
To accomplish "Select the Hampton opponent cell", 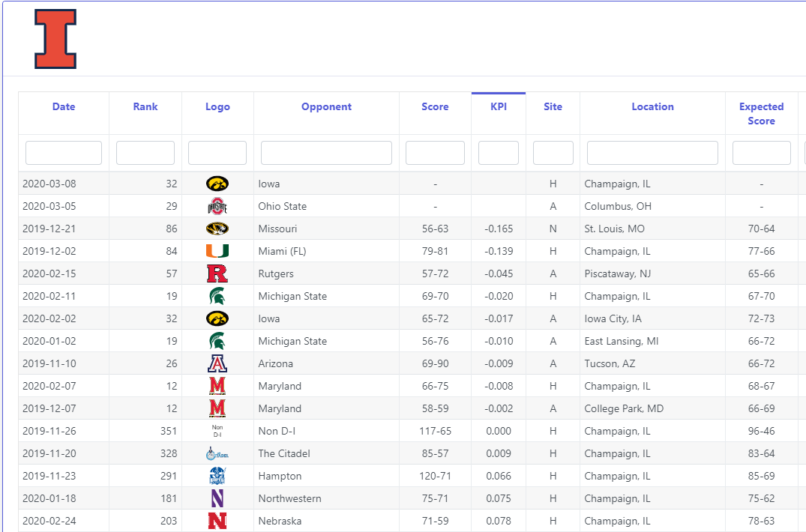I will pyautogui.click(x=326, y=476).
